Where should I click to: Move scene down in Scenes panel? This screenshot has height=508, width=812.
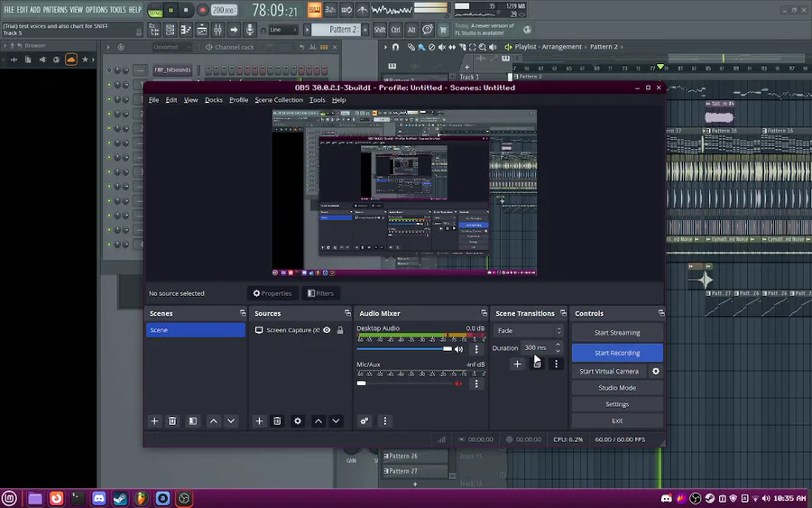pos(231,421)
